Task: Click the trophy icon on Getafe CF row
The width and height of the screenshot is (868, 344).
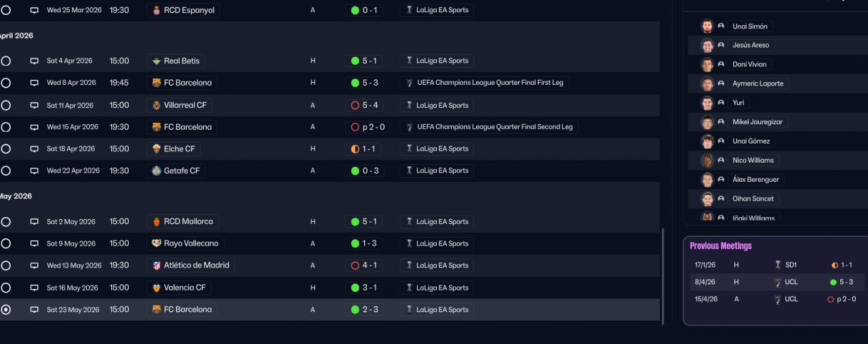Action: pos(409,171)
